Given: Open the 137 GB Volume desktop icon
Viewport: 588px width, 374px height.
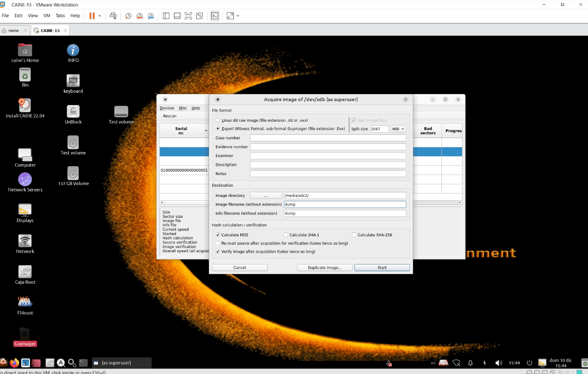Looking at the screenshot, I should click(x=73, y=176).
